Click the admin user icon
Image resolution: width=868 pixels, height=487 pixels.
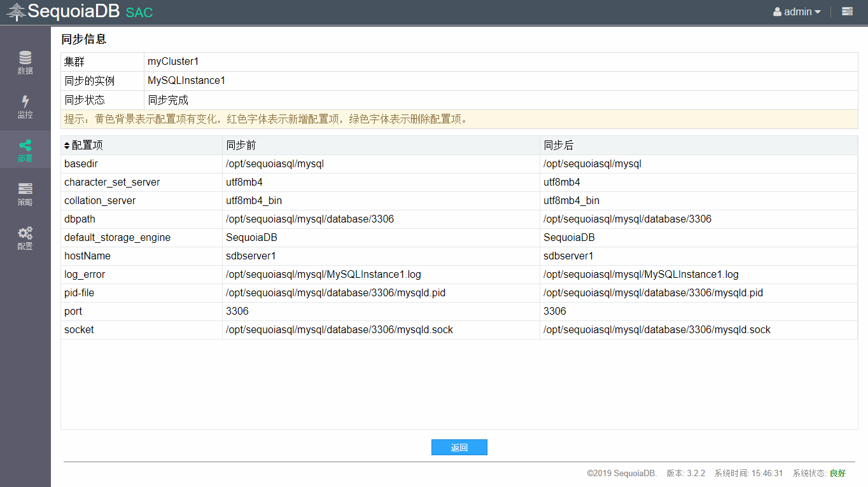coord(777,12)
